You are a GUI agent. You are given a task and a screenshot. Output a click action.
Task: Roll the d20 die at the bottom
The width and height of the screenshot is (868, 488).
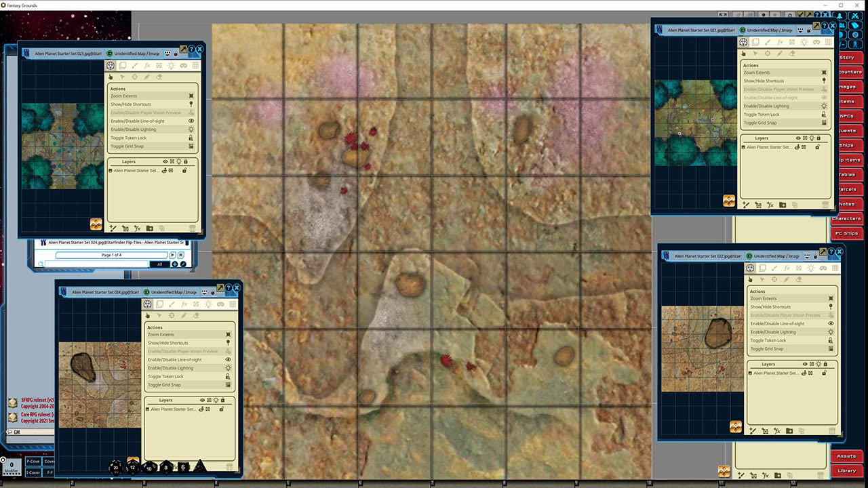116,468
